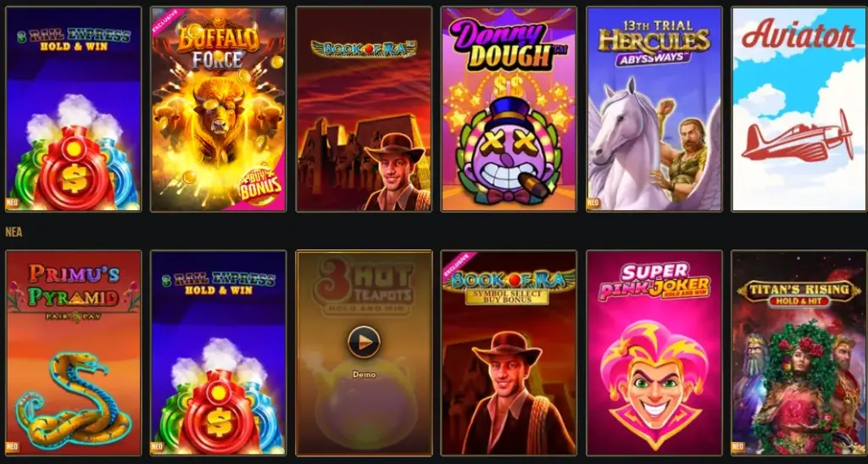
Task: Open the Buffalo Force game tile
Action: click(218, 109)
